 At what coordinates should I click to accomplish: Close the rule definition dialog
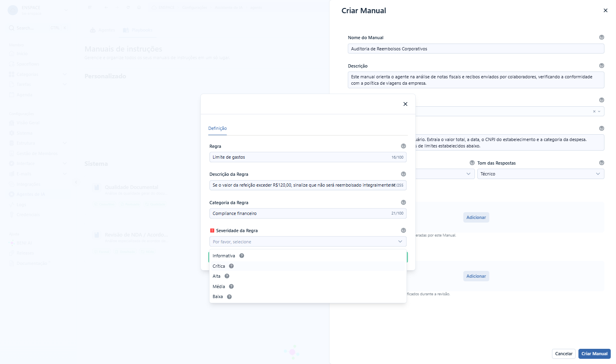[405, 104]
